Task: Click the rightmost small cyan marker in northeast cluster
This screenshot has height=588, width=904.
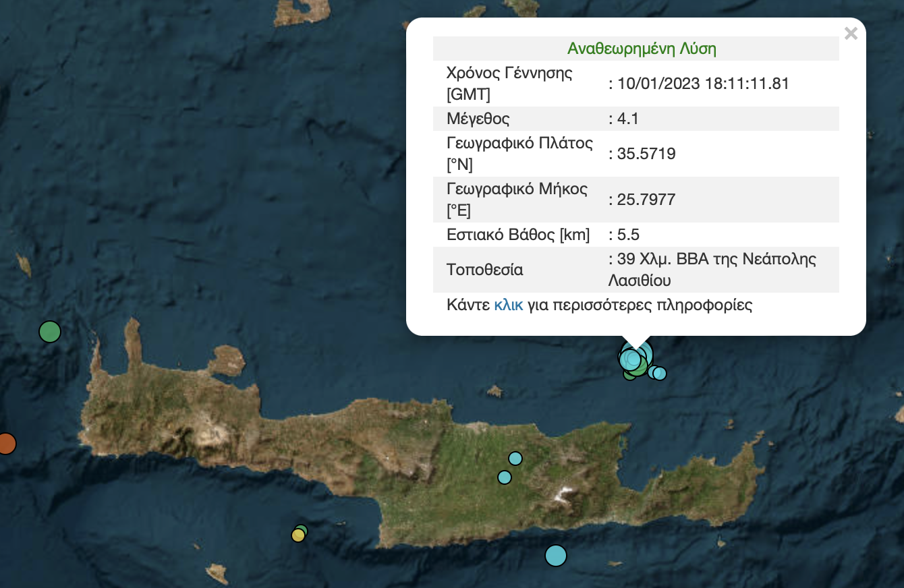Action: (x=660, y=374)
